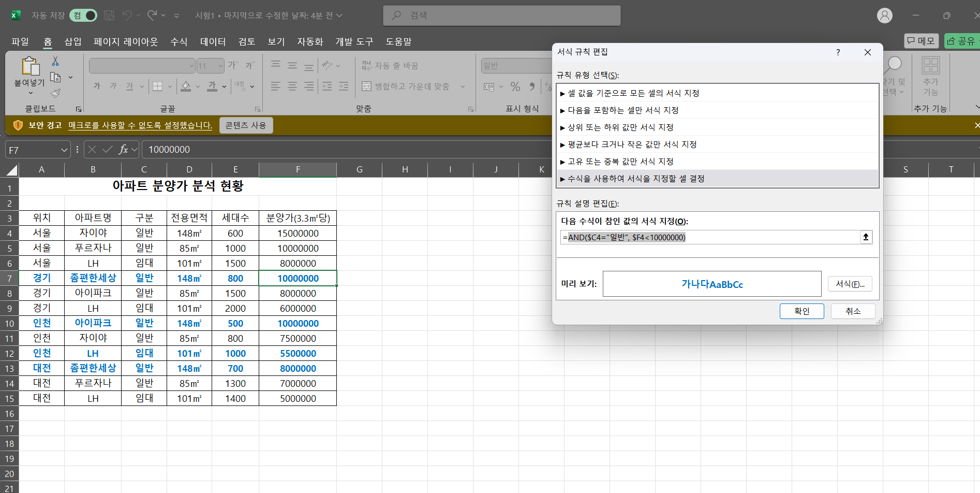
Task: Click the dialog help question mark
Action: coord(838,52)
